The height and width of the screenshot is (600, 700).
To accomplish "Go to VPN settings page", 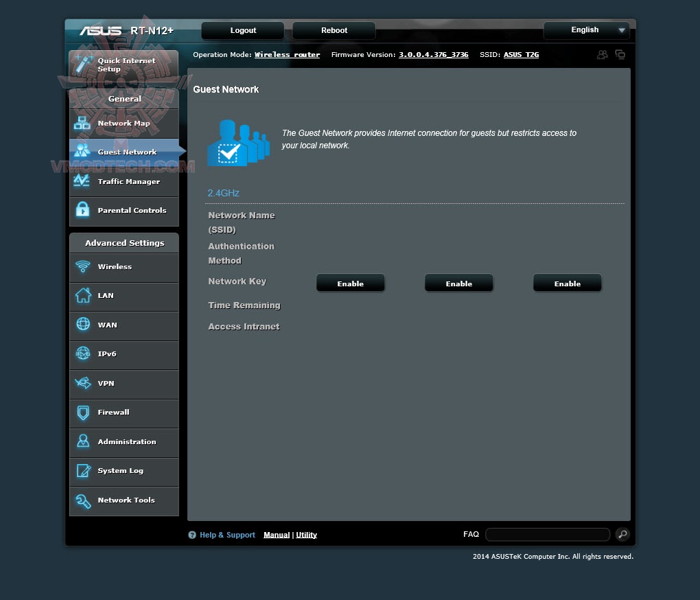I will click(124, 384).
